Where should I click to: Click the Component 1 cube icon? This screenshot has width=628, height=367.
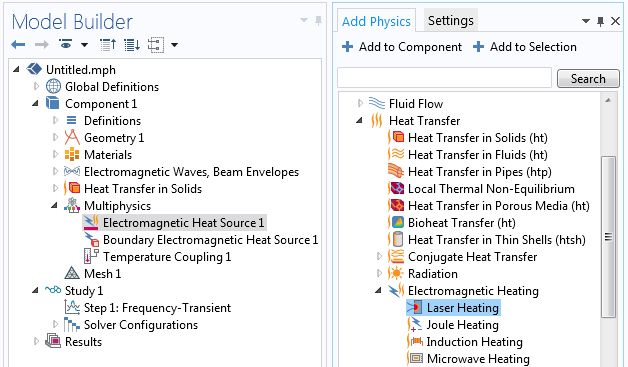click(53, 103)
